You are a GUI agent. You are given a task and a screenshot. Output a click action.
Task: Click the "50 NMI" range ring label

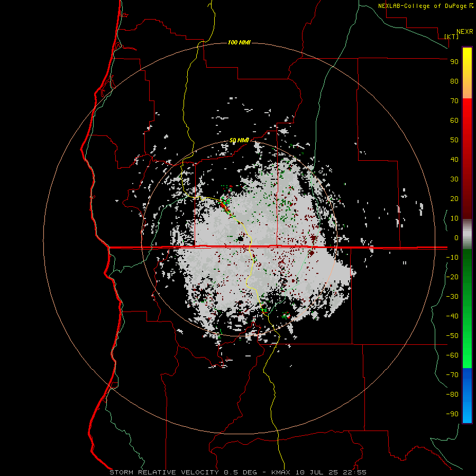(239, 140)
